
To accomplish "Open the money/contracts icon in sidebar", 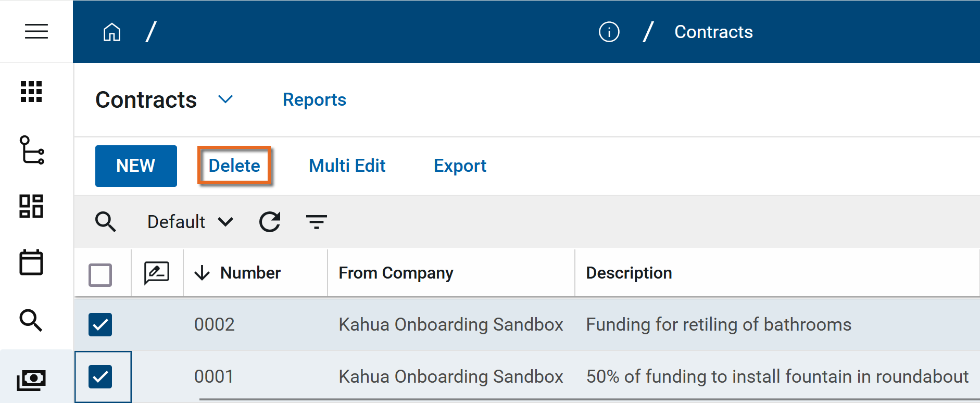I will pos(31,380).
